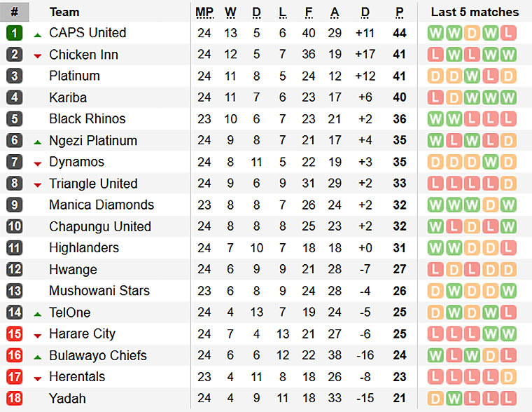Click CAPS United's most recent L result badge

[508, 33]
